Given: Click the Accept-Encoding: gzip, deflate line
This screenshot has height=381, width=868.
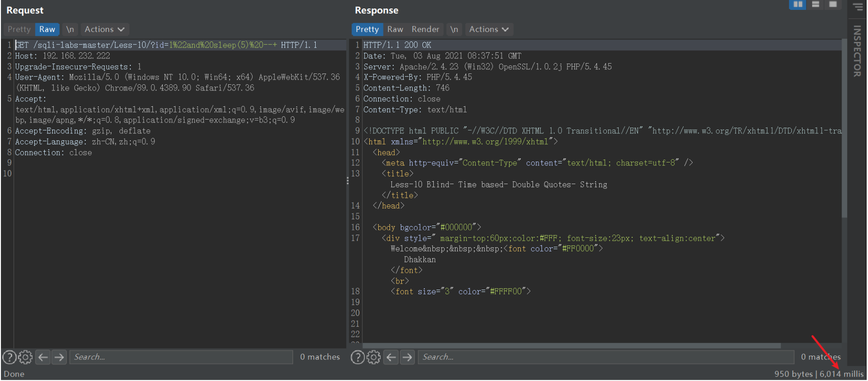Looking at the screenshot, I should (x=83, y=131).
